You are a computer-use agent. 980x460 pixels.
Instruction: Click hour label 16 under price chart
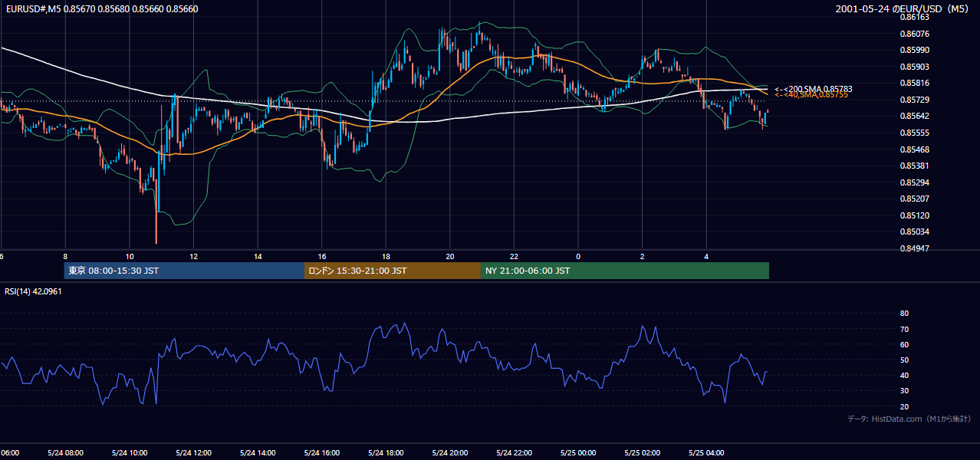[x=322, y=256]
